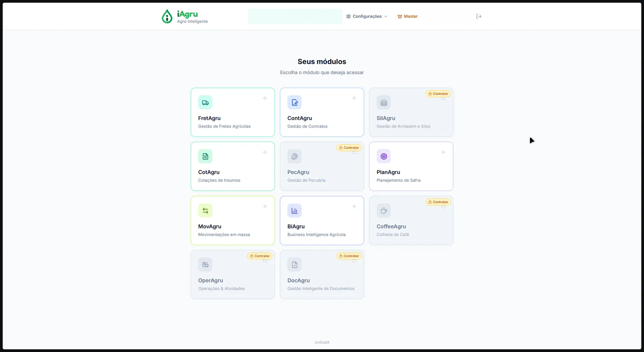This screenshot has width=644, height=352.
Task: Click Contratar on CoffeeAgru card
Action: point(438,202)
